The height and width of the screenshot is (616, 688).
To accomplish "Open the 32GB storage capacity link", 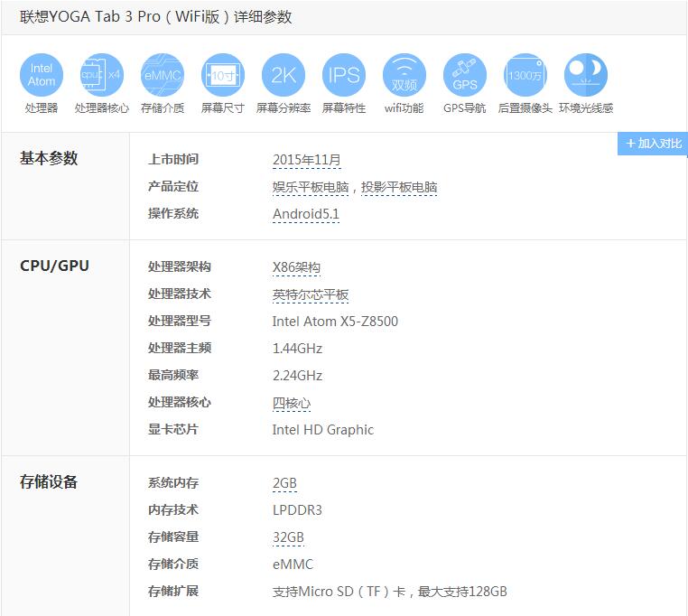I will click(288, 537).
